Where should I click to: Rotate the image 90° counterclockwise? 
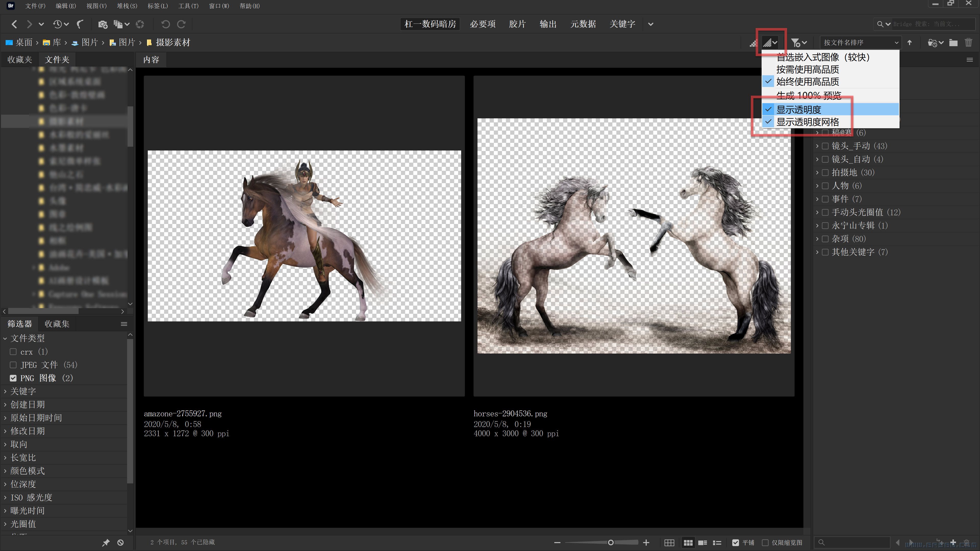tap(165, 24)
